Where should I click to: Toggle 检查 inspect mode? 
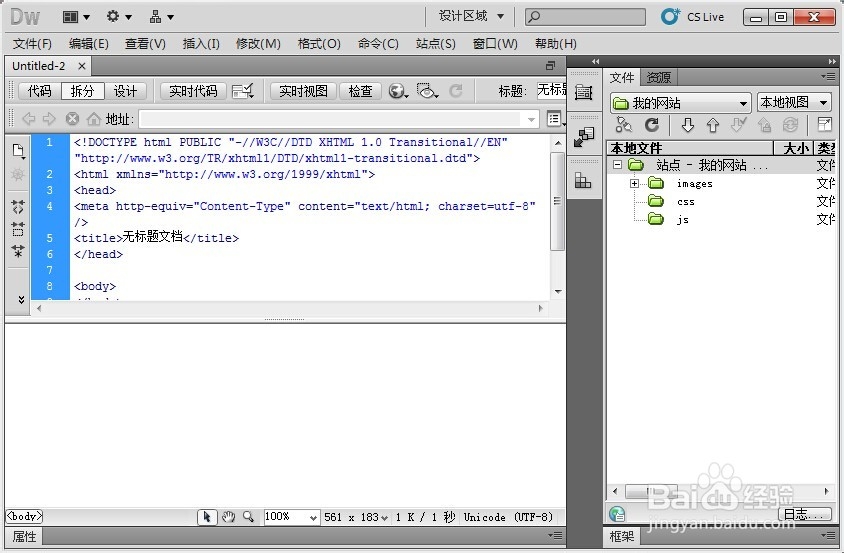pos(361,91)
